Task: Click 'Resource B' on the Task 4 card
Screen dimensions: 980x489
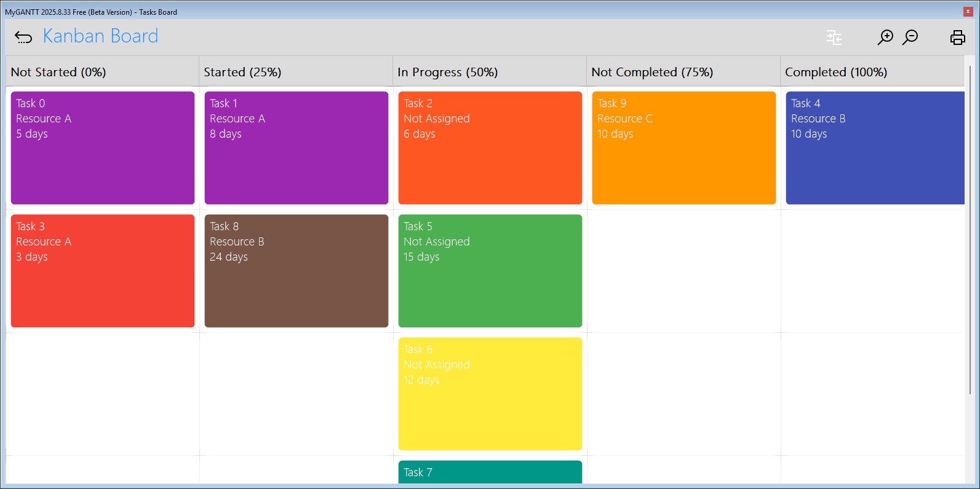Action: 818,119
